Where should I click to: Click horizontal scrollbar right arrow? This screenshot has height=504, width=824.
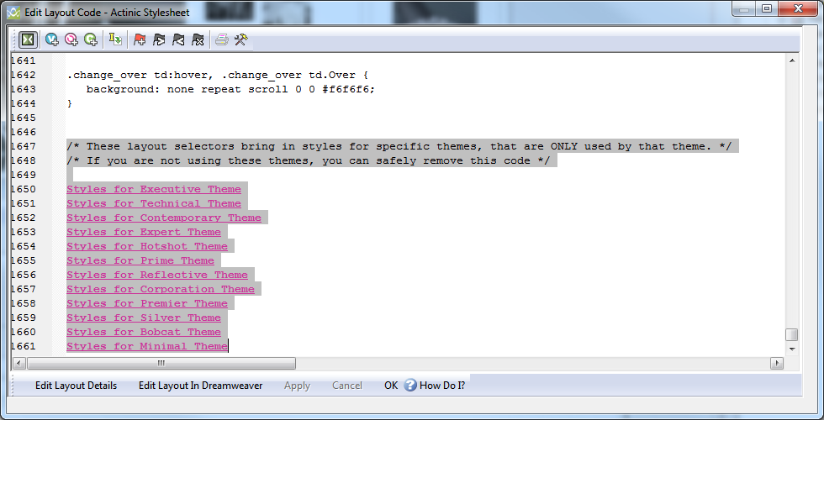coord(777,364)
